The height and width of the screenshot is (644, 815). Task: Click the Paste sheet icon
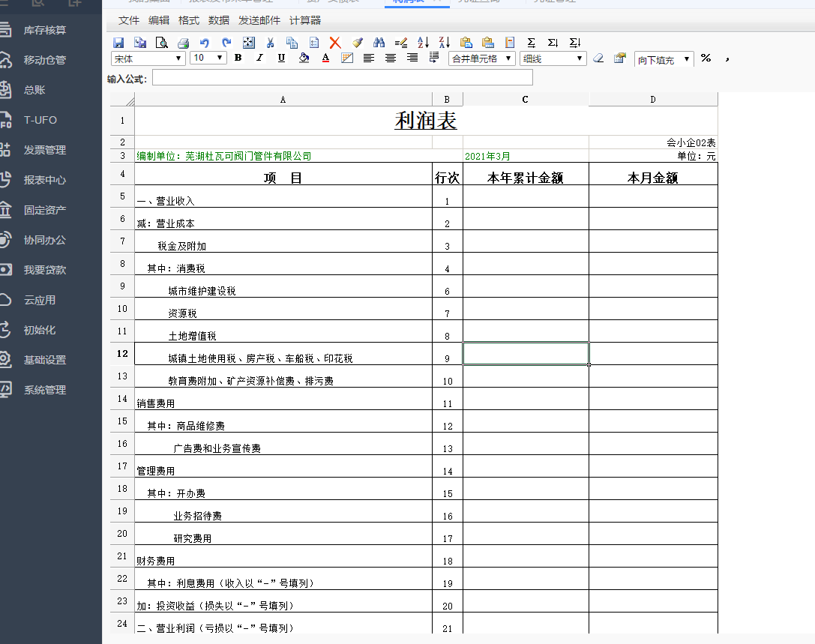(314, 43)
